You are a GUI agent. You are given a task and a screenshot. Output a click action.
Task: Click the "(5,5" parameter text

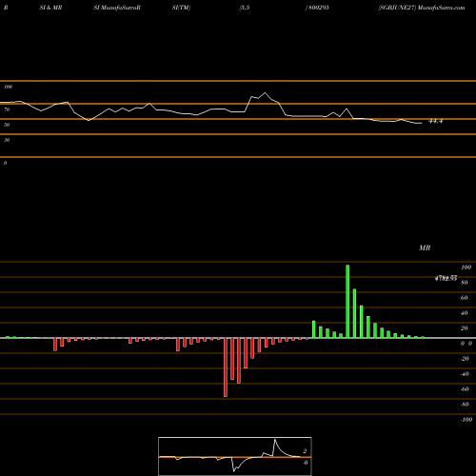(245, 8)
